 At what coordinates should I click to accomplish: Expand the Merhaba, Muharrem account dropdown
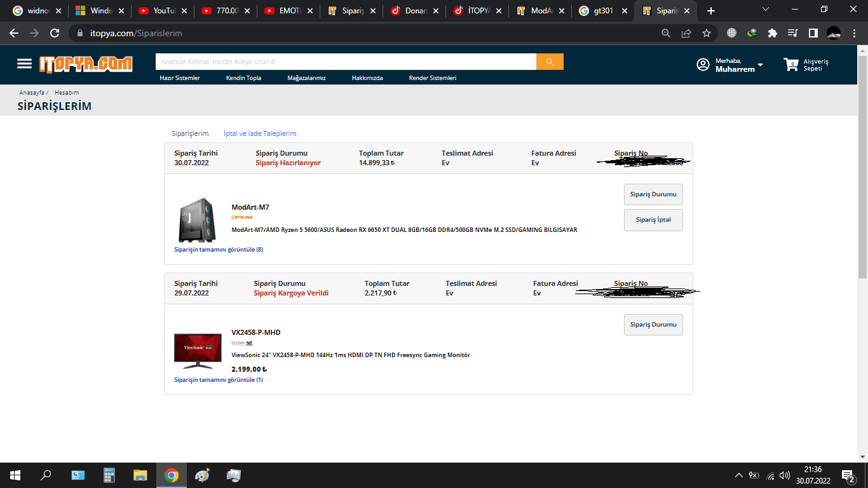[740, 65]
